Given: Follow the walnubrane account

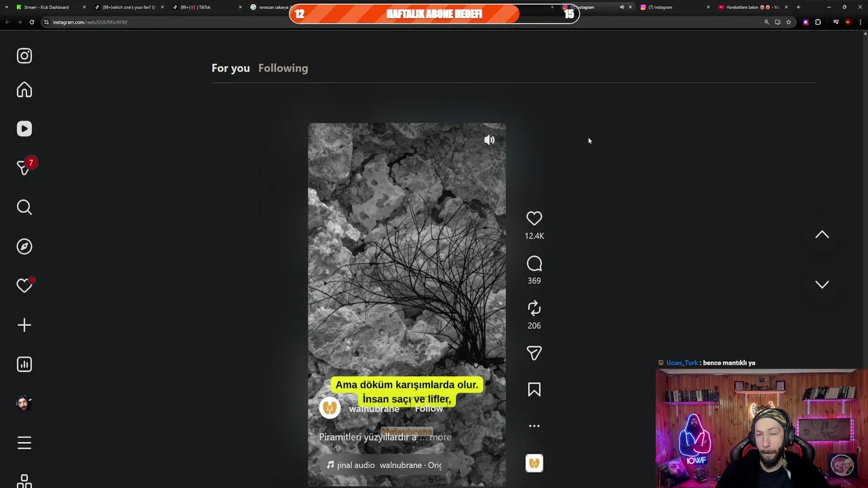Looking at the screenshot, I should pyautogui.click(x=429, y=409).
